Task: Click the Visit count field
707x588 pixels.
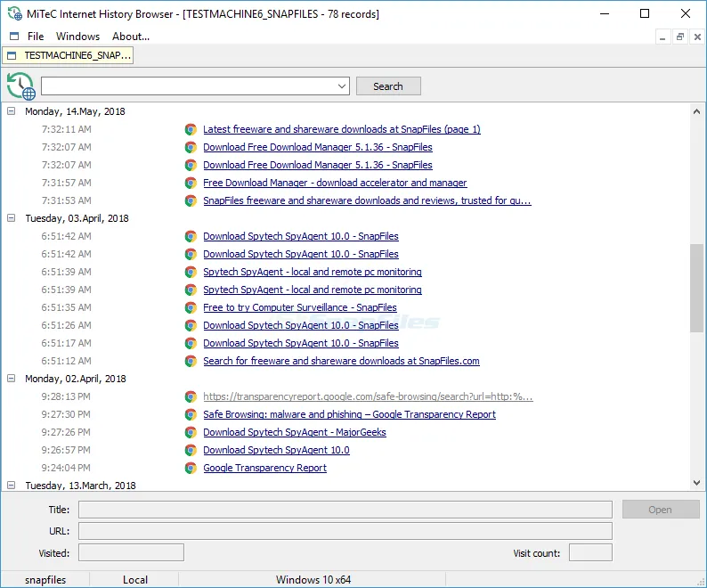Action: tap(590, 552)
